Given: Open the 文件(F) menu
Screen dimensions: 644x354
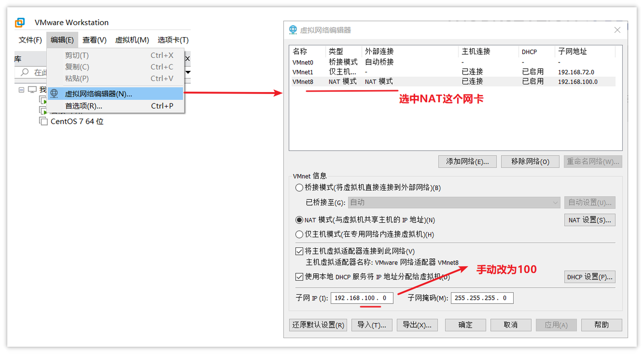Looking at the screenshot, I should [30, 40].
